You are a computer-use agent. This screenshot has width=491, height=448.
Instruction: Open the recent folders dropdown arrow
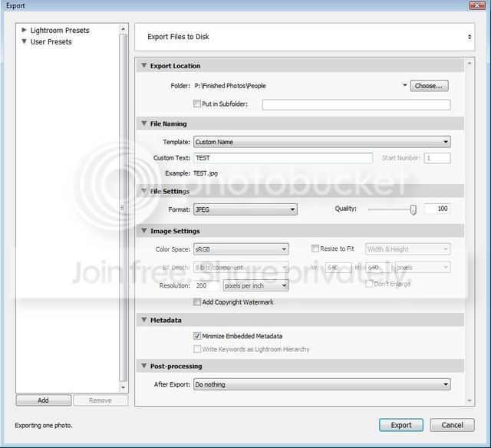tap(404, 85)
